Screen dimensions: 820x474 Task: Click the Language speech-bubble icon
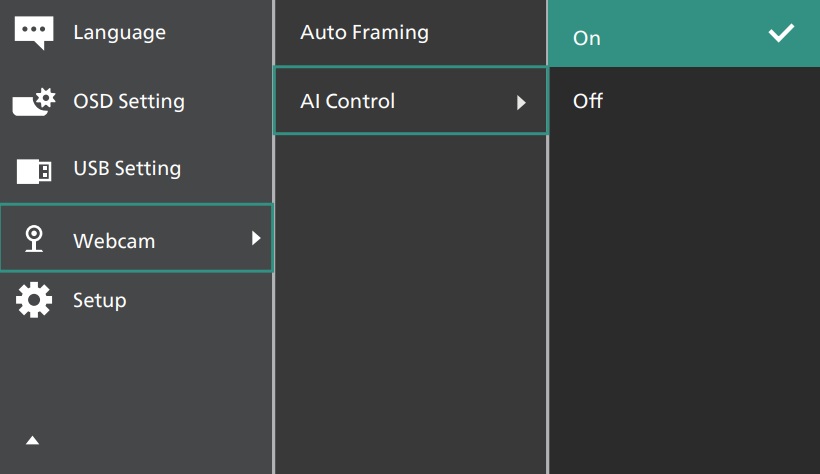(34, 33)
